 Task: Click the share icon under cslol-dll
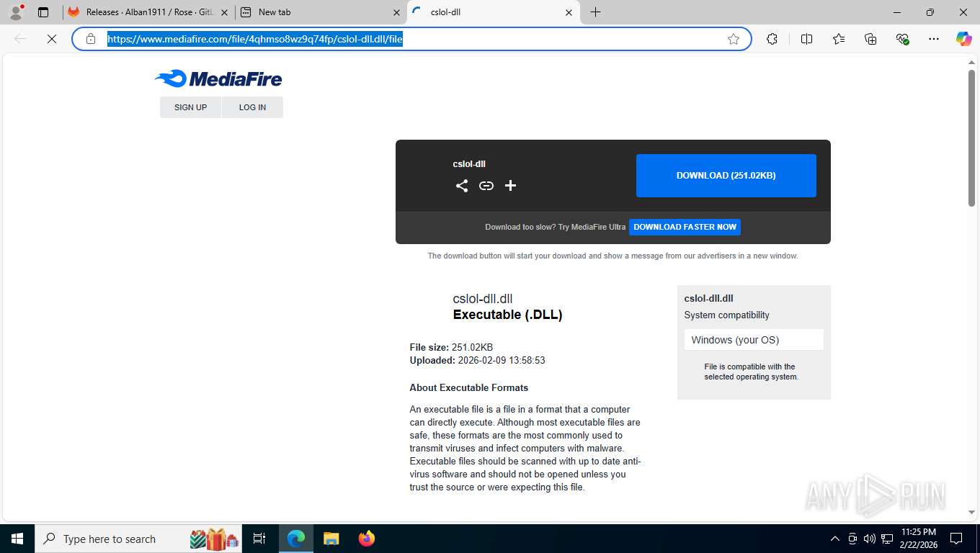[462, 186]
